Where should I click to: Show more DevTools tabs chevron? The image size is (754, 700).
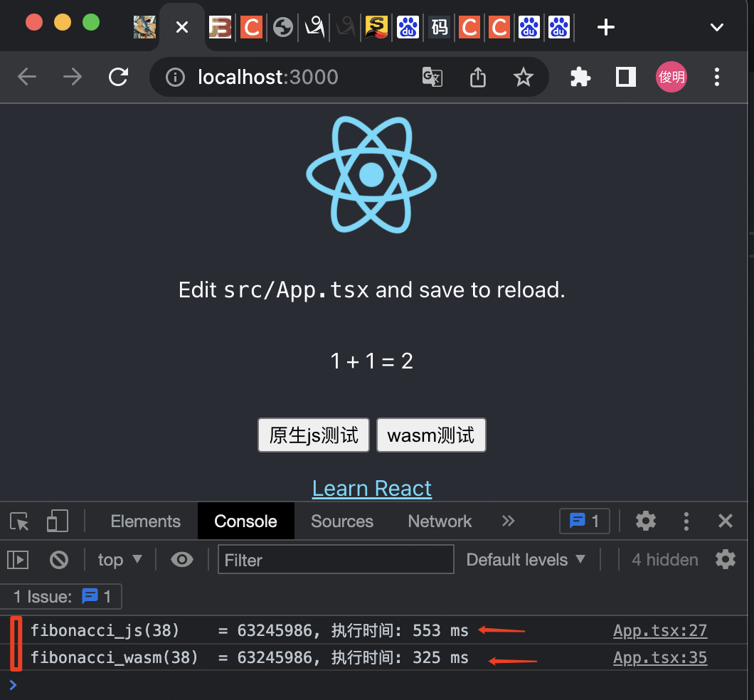[x=508, y=521]
